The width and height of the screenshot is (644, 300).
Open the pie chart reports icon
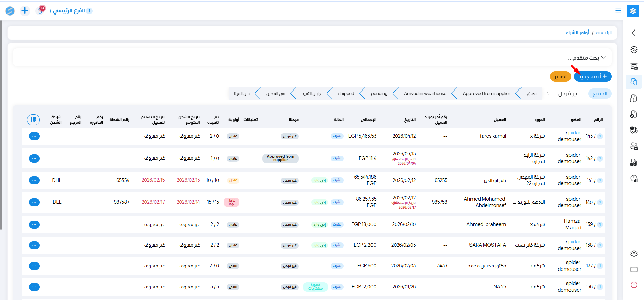tap(634, 179)
